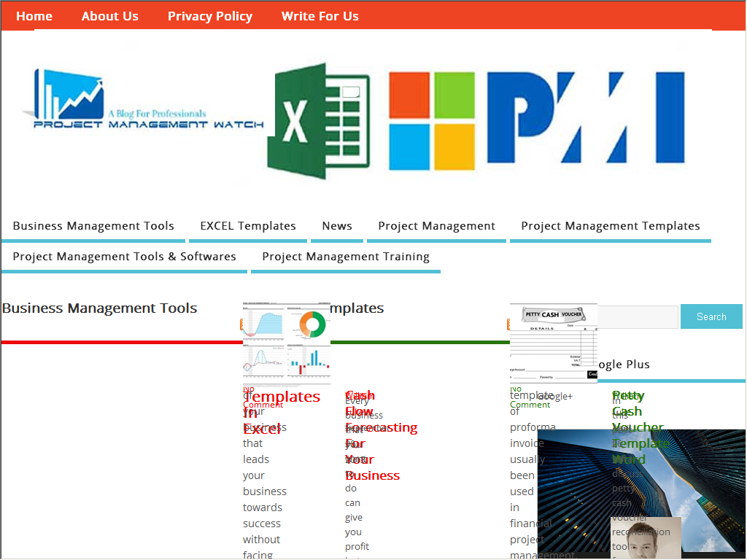Click the green No Comment link

coord(530,397)
